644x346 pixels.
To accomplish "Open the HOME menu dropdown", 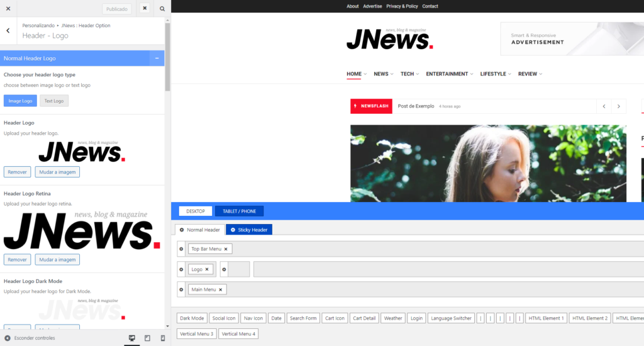I will coord(357,74).
